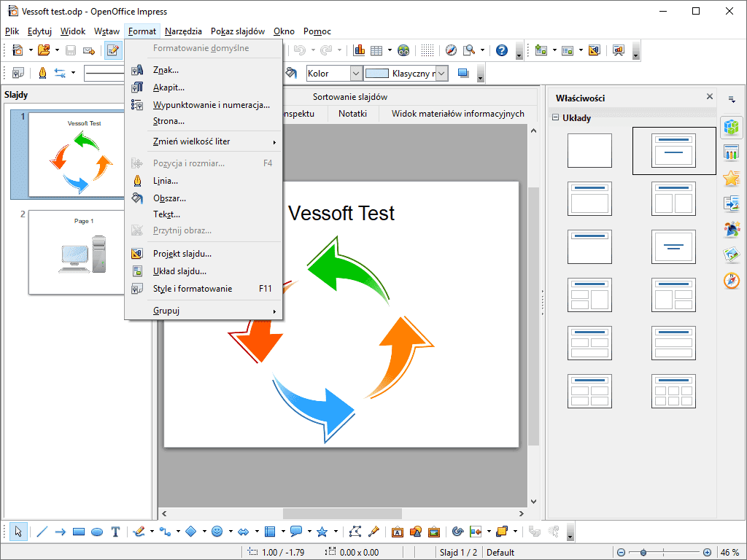Expand the Grupuj submenu

pos(203,311)
